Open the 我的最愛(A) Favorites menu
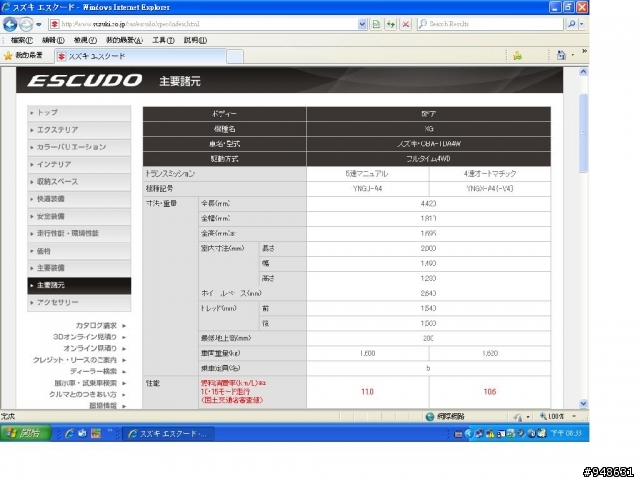The image size is (640, 480). tap(124, 40)
